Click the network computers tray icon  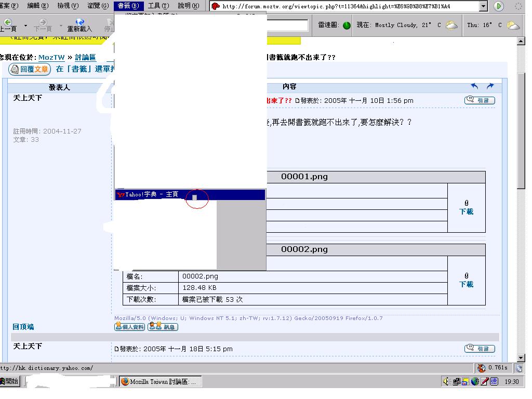457,382
